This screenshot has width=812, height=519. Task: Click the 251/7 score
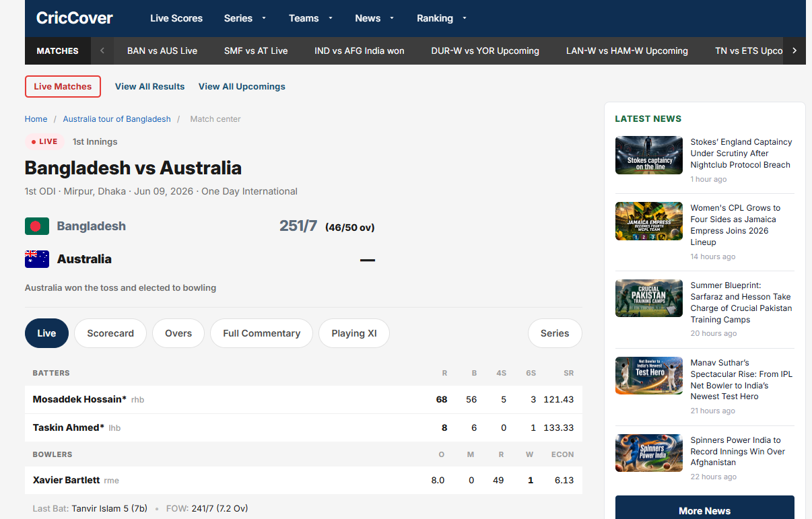tap(298, 226)
